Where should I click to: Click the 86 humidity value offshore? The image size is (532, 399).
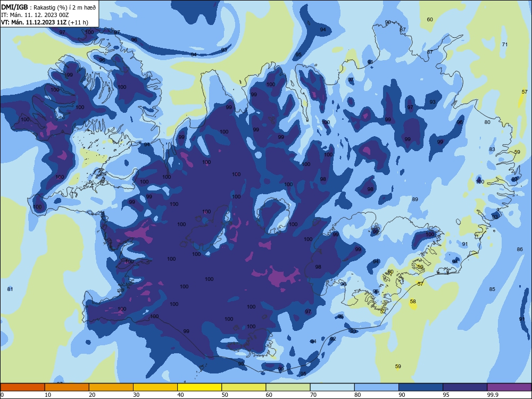pyautogui.click(x=520, y=249)
